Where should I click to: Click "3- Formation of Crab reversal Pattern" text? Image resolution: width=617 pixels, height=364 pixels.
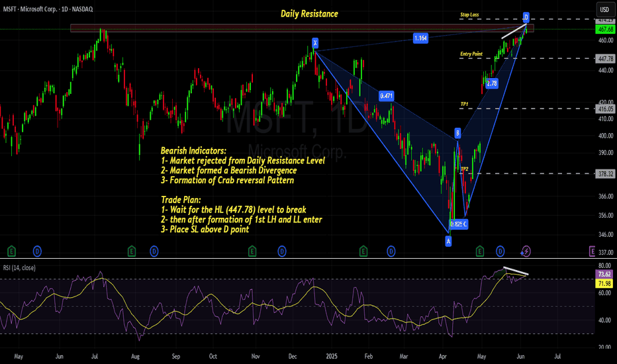pyautogui.click(x=228, y=180)
